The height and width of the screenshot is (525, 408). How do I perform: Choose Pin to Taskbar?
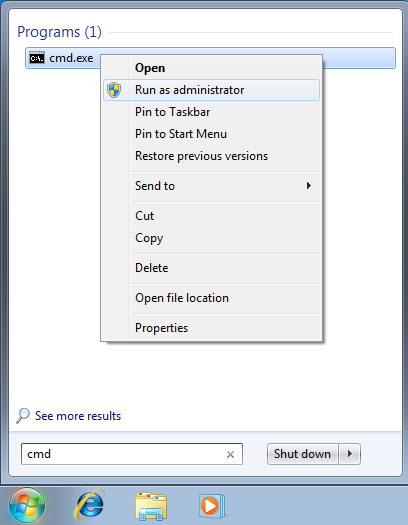[x=212, y=112]
